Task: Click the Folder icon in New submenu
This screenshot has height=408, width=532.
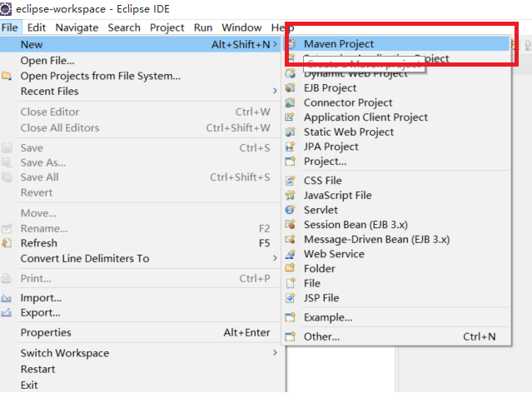Action: 291,268
